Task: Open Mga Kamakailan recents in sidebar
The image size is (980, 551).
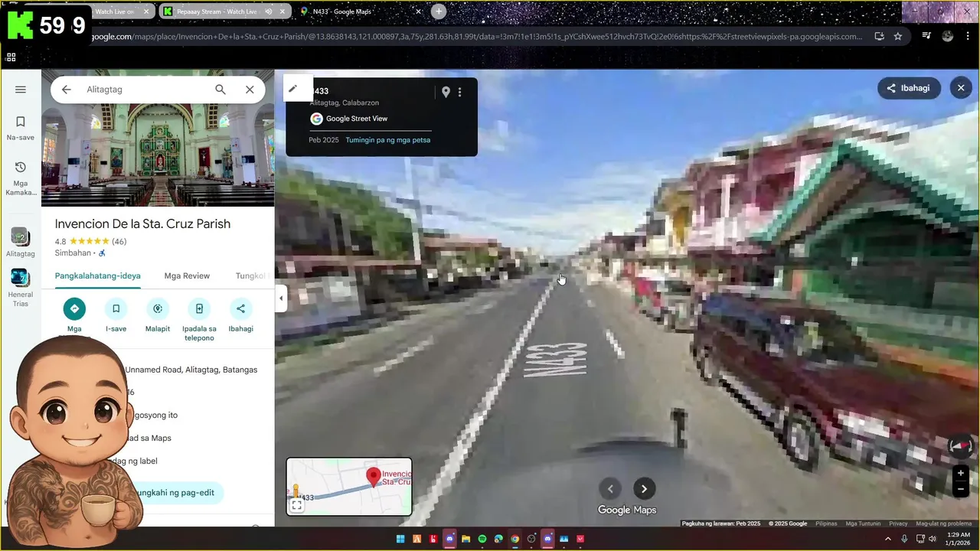Action: click(21, 178)
